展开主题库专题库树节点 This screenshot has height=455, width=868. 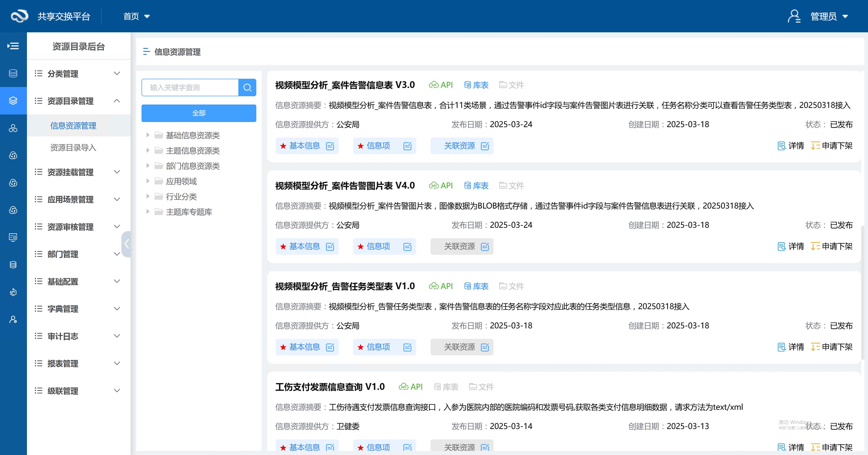click(x=148, y=211)
